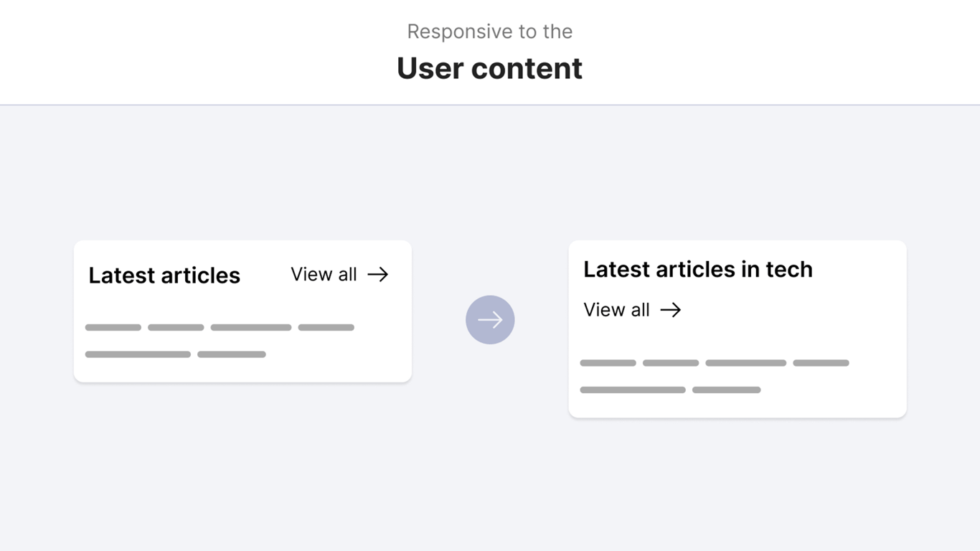Click second top-row placeholder bar in Latest articles card
This screenshot has height=551, width=980.
[176, 327]
